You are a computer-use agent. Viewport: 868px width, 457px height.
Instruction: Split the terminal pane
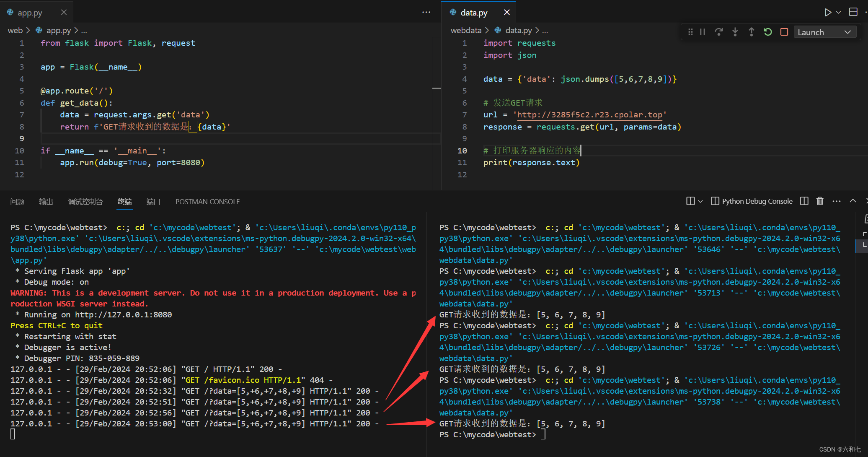click(804, 201)
